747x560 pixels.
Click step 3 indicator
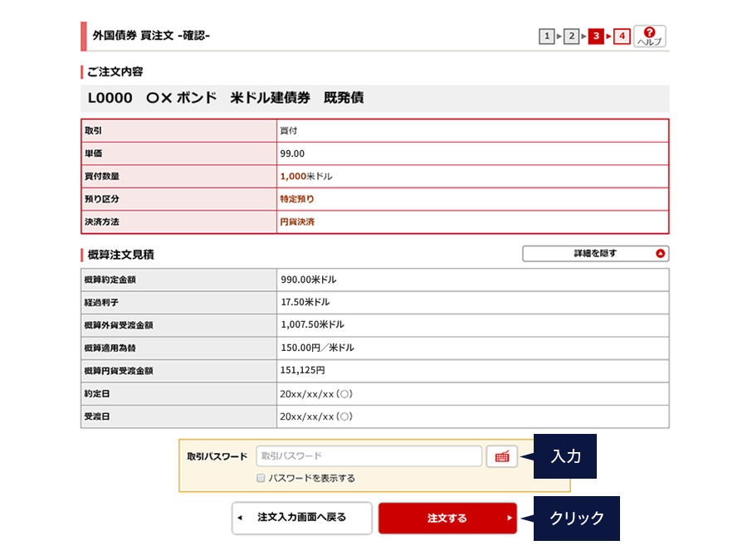(x=596, y=37)
